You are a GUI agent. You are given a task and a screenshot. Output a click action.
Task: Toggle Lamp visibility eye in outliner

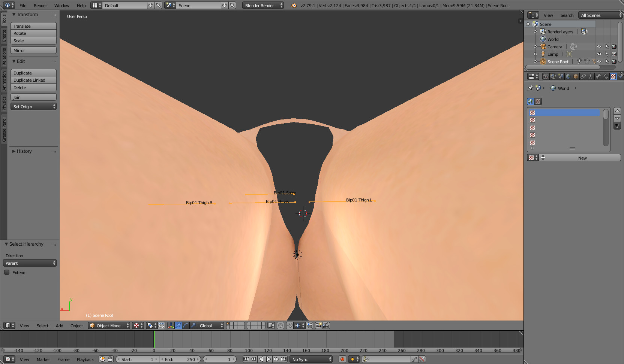[599, 54]
